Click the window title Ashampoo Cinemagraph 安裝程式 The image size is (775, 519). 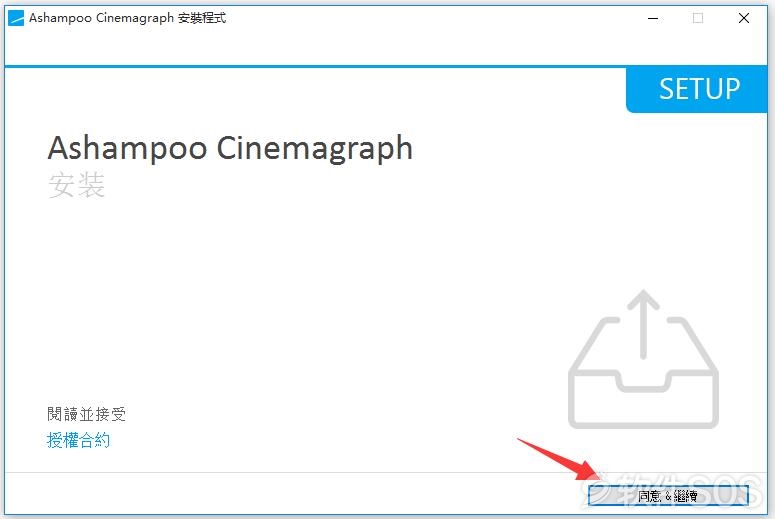coord(127,18)
